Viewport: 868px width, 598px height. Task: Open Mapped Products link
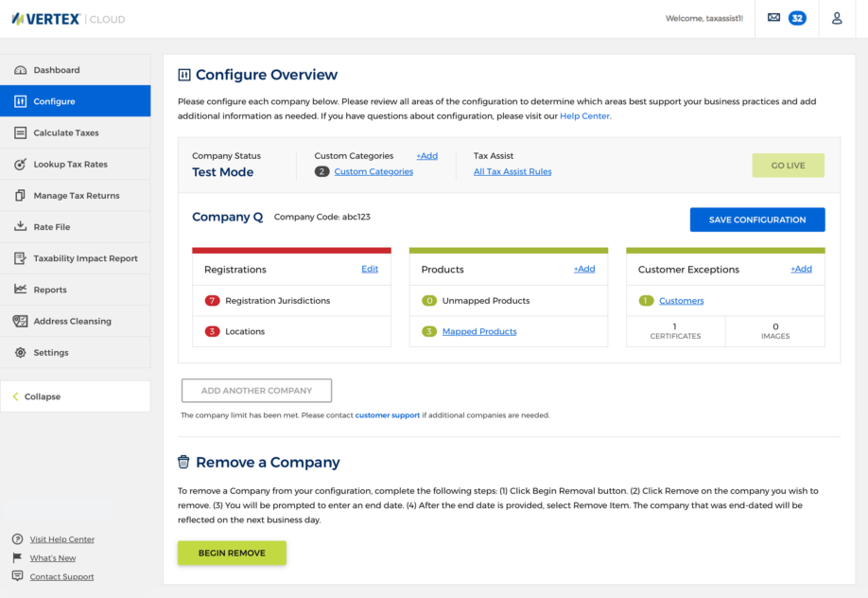[479, 331]
